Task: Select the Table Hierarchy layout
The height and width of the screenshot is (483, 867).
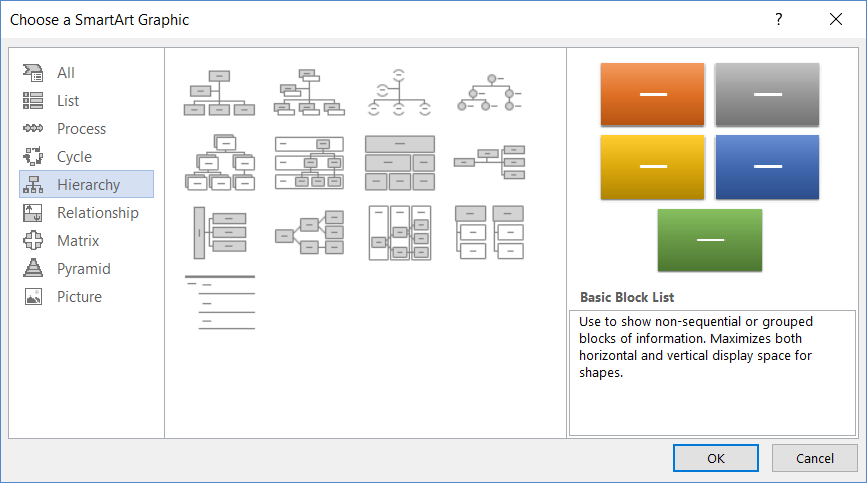Action: pyautogui.click(x=399, y=162)
